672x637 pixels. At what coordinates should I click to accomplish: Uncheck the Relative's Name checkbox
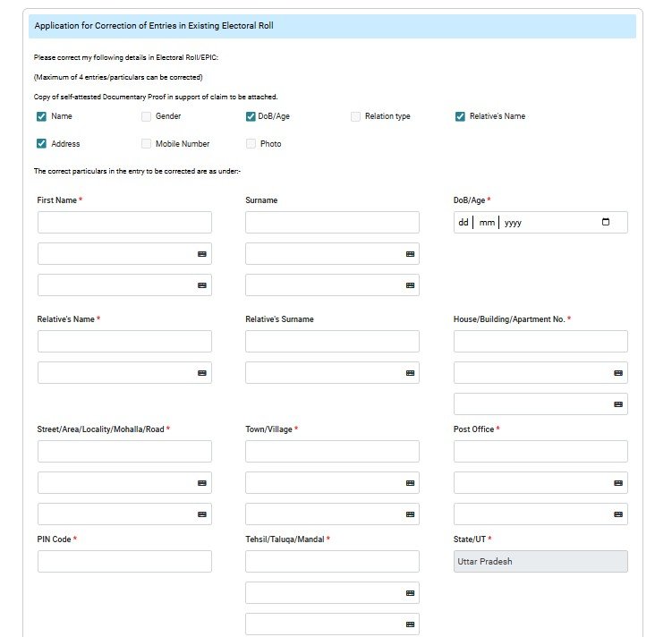click(460, 116)
